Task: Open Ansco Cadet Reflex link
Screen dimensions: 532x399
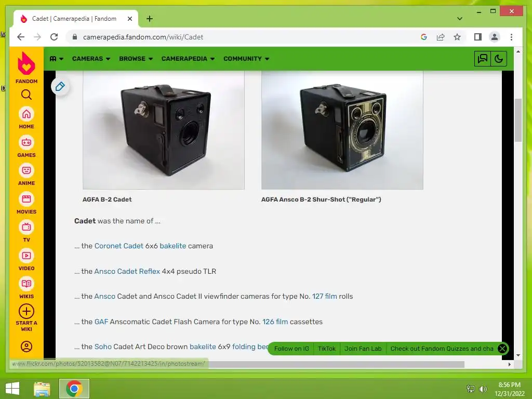Action: [127, 271]
